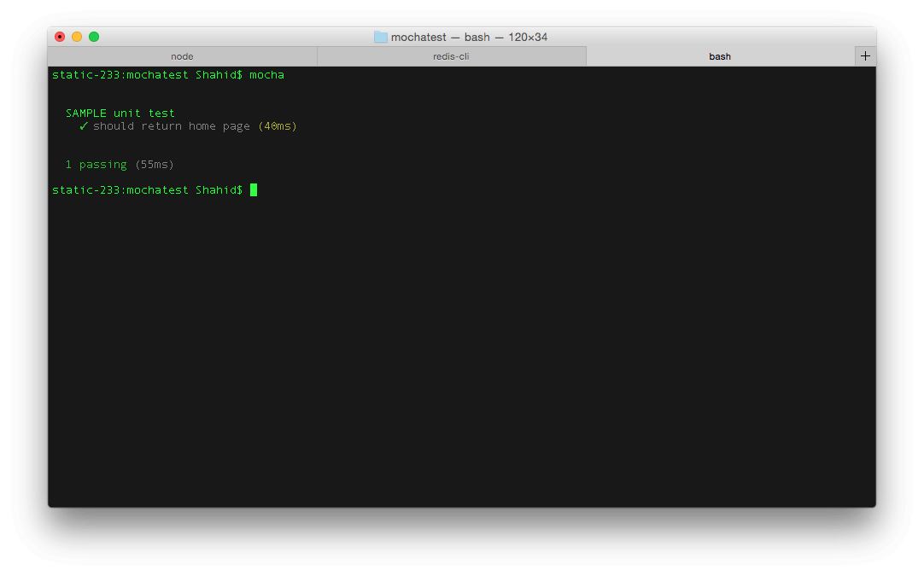Click the 'mocha' command text
The image size is (924, 576).
click(x=267, y=75)
